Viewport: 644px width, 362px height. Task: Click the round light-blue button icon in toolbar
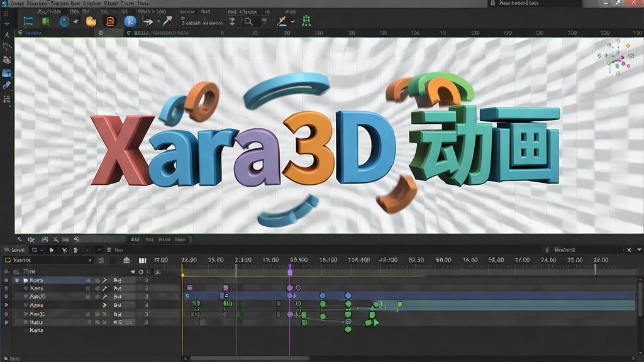tap(130, 21)
